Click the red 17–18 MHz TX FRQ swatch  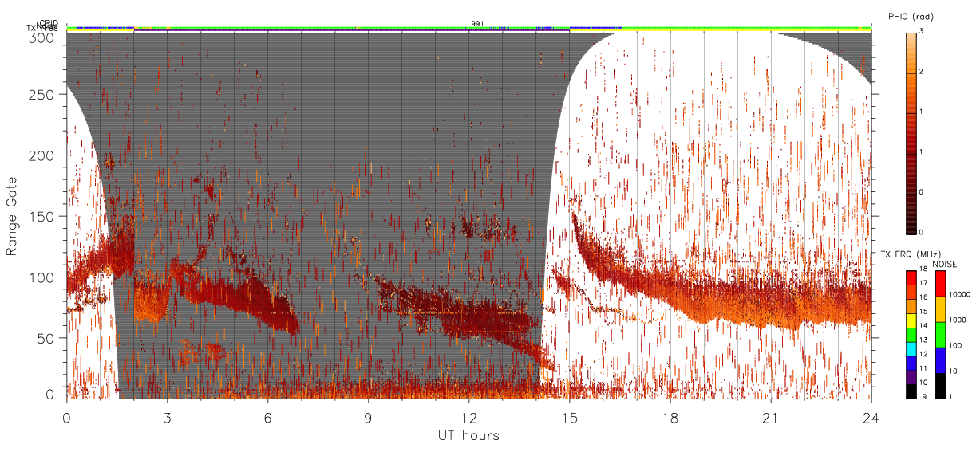(x=911, y=277)
